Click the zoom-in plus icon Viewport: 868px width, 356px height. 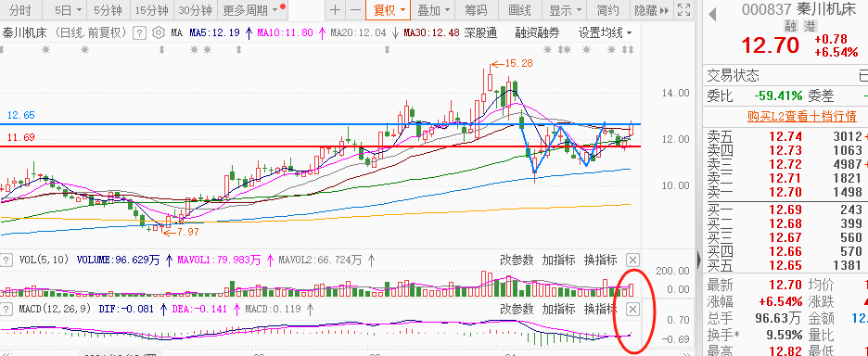pos(335,10)
